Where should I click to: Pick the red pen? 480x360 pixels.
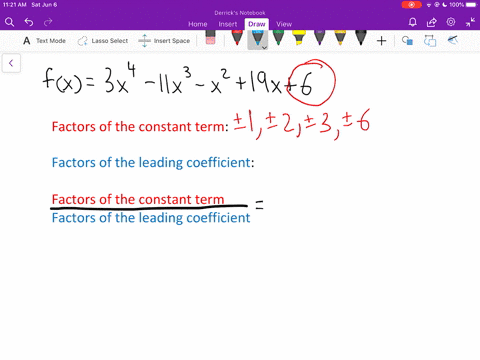(237, 38)
